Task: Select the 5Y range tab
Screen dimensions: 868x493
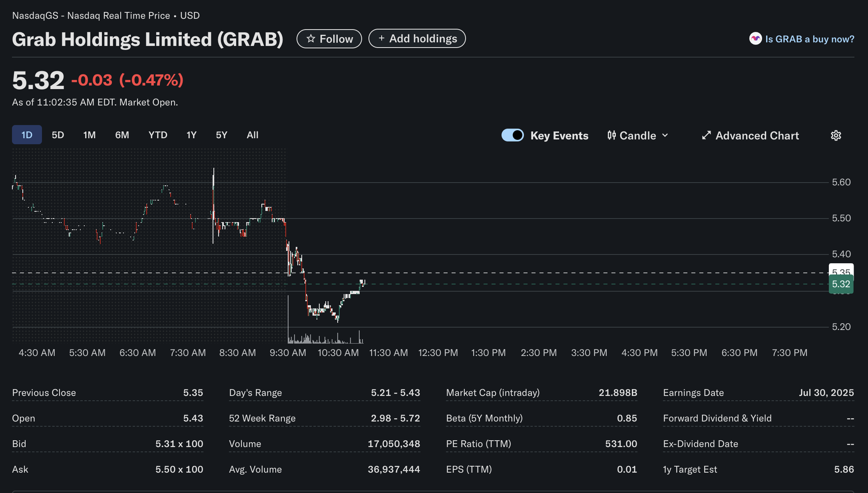Action: [221, 135]
